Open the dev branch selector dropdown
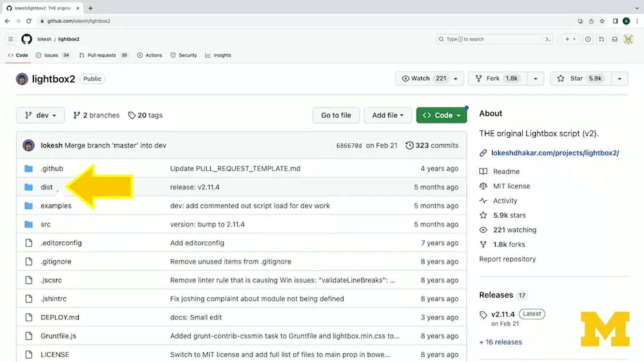This screenshot has width=644, height=362. pyautogui.click(x=41, y=115)
